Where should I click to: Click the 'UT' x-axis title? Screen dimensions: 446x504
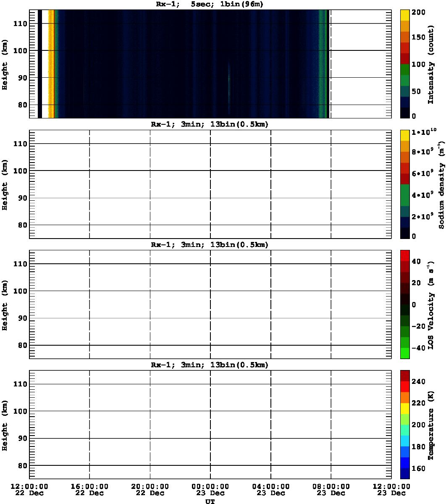tap(210, 501)
